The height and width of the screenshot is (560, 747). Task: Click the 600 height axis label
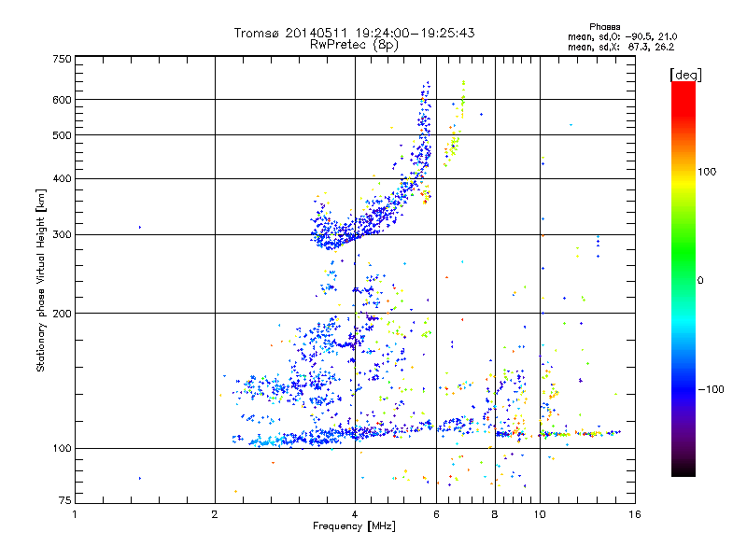click(62, 100)
